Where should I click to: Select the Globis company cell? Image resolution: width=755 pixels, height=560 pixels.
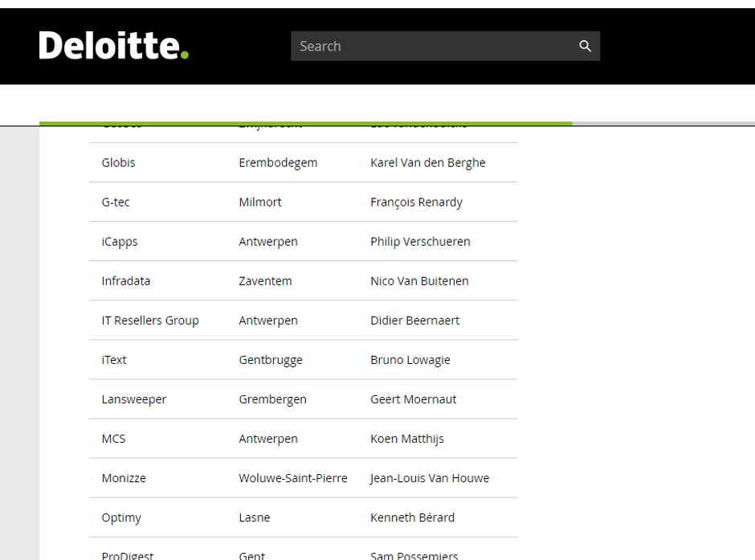tap(119, 162)
